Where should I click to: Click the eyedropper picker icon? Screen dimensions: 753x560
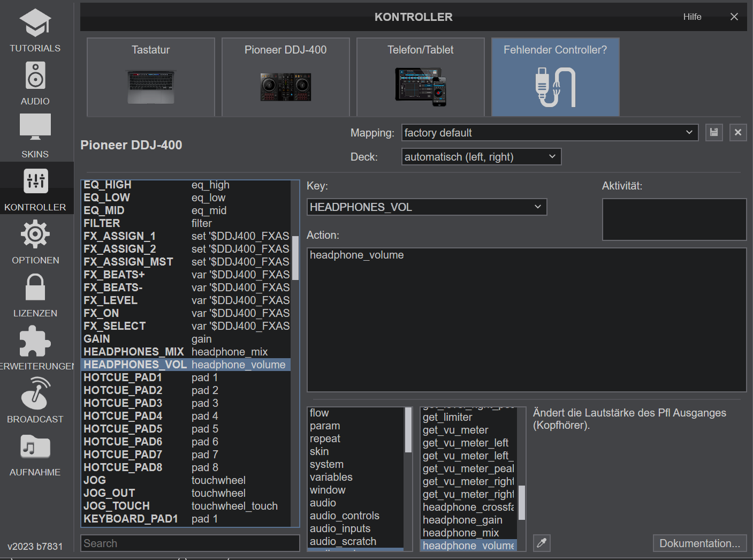click(x=542, y=543)
